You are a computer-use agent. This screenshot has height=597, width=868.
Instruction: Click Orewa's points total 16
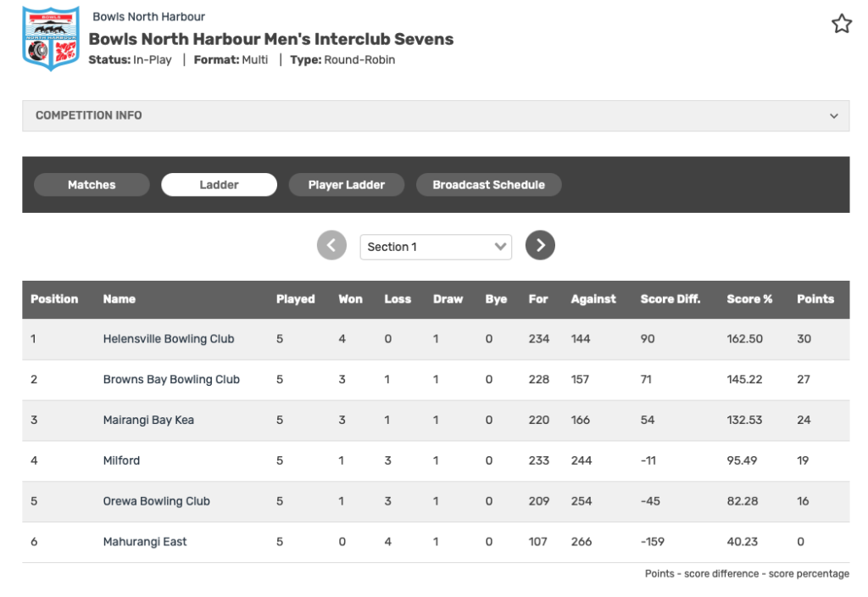[803, 501]
